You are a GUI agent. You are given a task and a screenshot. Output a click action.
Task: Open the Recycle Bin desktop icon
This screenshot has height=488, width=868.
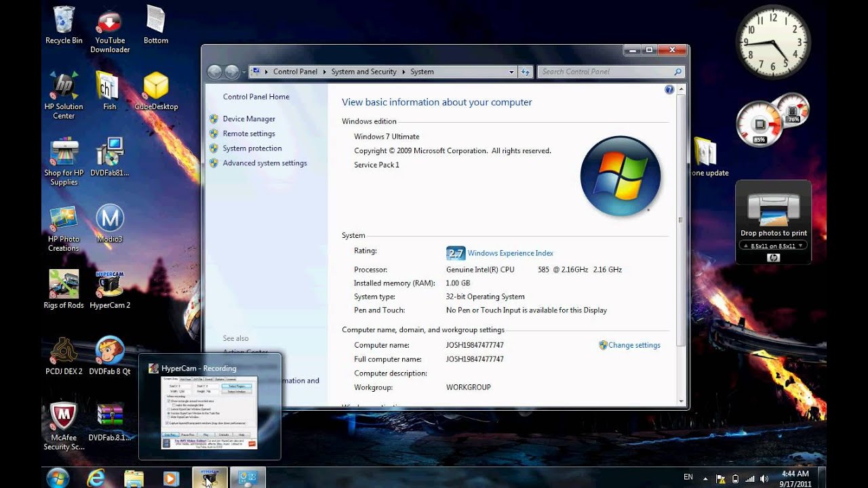point(64,25)
